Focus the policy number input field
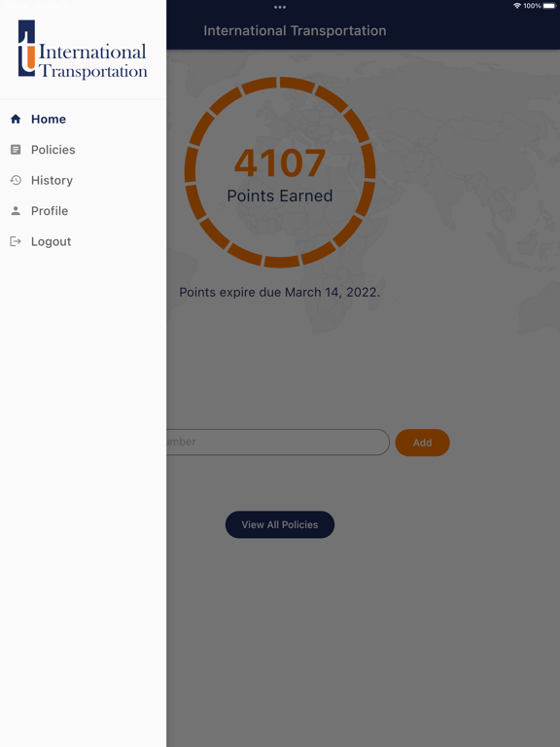 tap(278, 443)
